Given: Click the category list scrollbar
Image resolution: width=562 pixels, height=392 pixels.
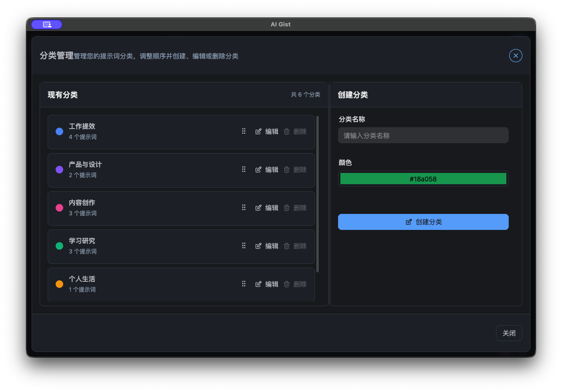Looking at the screenshot, I should click(x=318, y=194).
